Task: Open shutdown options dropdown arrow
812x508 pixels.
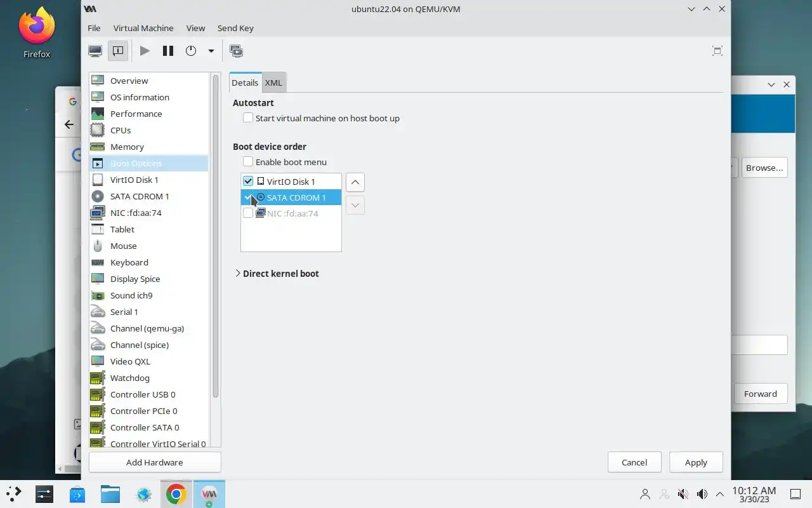Action: pyautogui.click(x=211, y=51)
